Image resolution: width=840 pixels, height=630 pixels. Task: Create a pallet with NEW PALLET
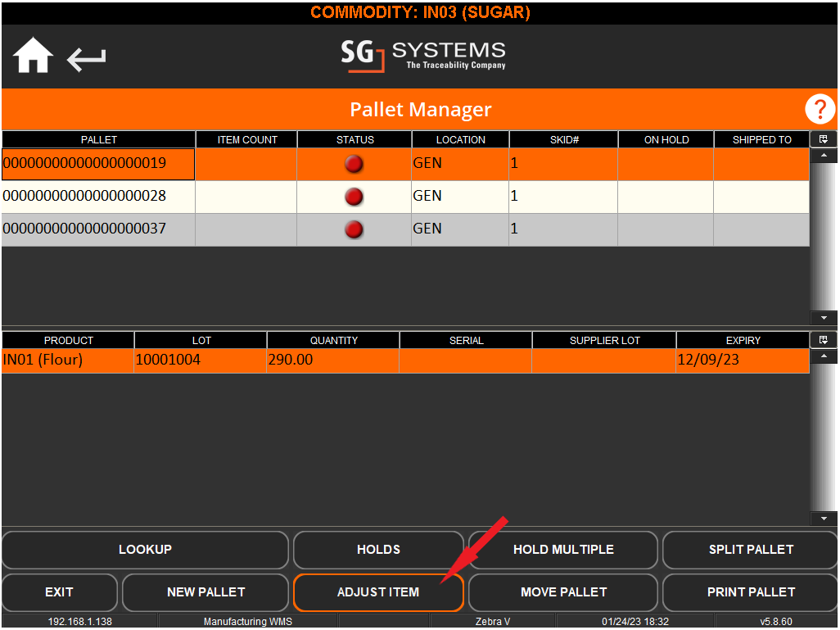[205, 591]
